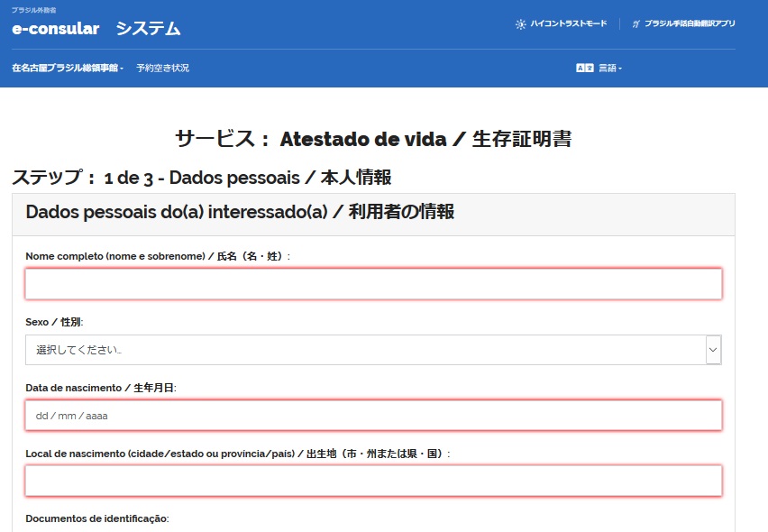Click the Dados pessoais do(a) interessado(a) panel header

tap(240, 213)
